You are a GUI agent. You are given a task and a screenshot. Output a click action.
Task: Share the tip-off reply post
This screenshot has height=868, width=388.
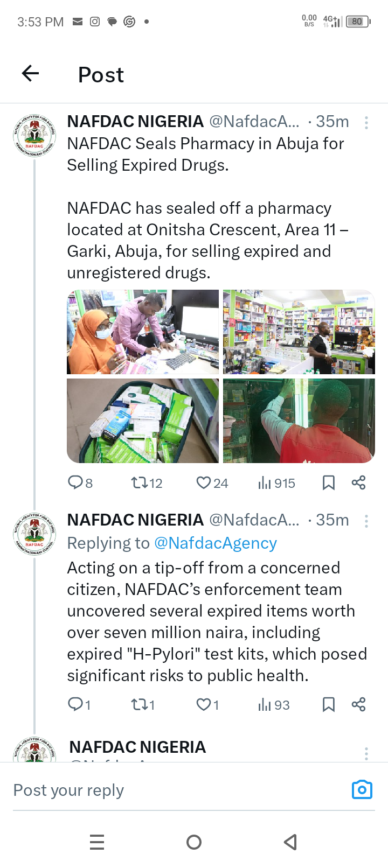[x=358, y=704]
